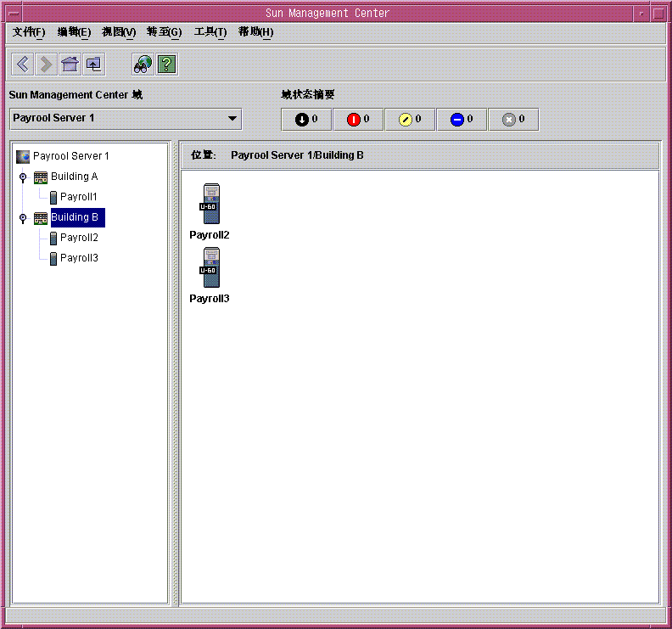Click the blue caution status counter
Screen dimensions: 672x629
coord(462,119)
